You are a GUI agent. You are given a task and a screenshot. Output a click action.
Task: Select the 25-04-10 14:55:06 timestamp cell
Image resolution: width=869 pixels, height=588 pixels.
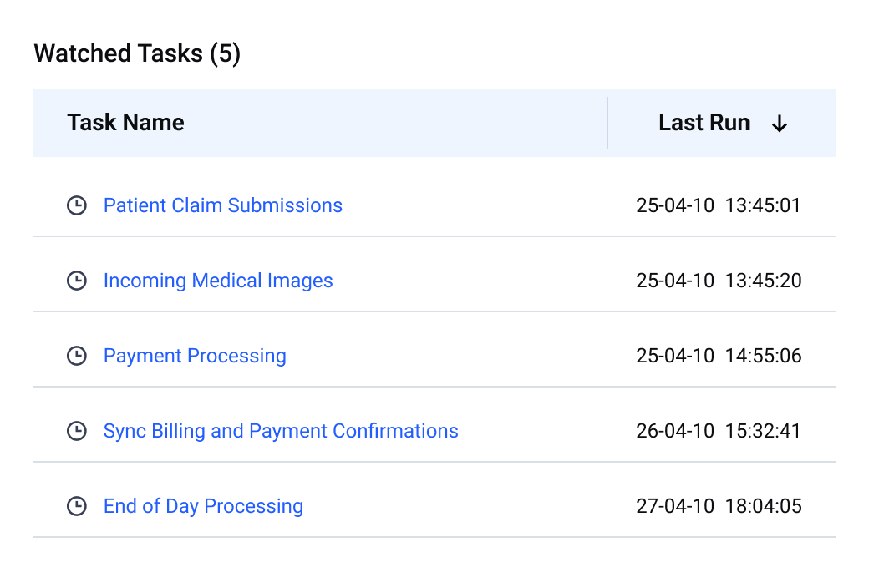[719, 356]
